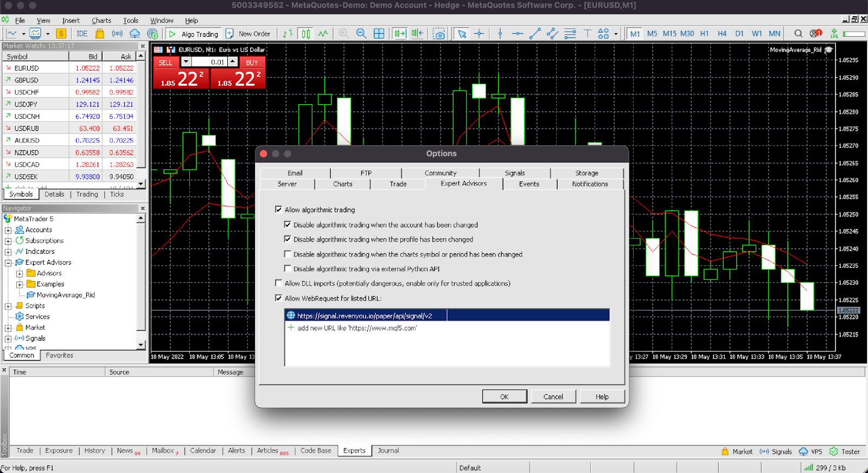Click the tile windows grid icon
The width and height of the screenshot is (868, 473).
point(379,34)
